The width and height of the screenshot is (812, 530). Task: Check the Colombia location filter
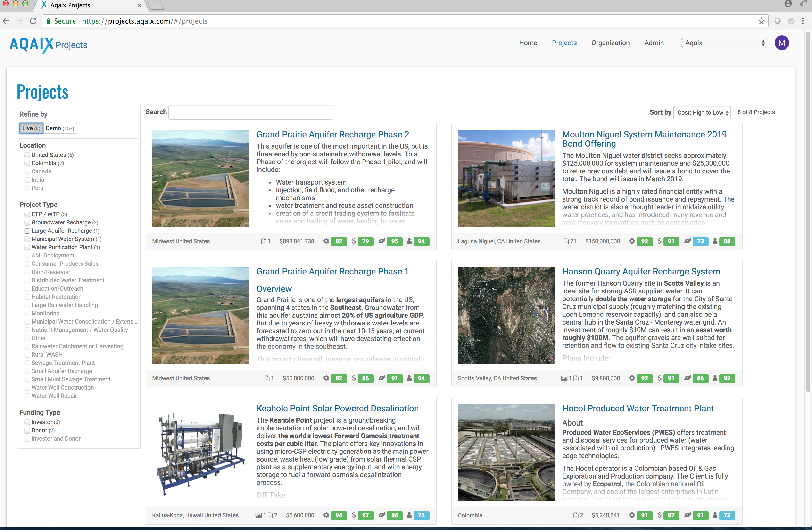(27, 163)
